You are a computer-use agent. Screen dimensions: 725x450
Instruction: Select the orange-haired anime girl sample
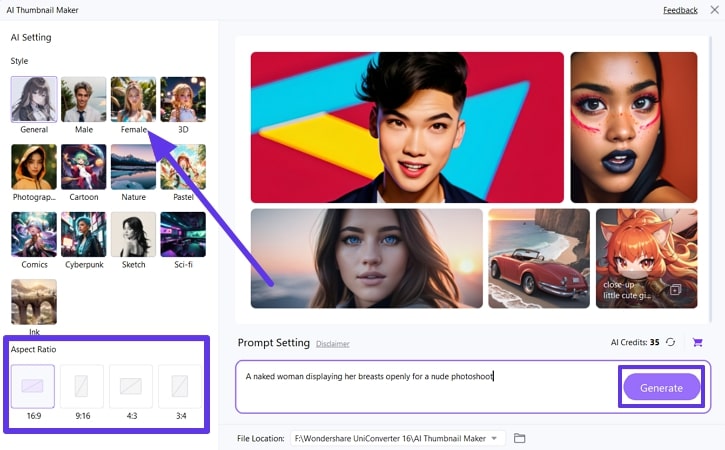tap(646, 258)
